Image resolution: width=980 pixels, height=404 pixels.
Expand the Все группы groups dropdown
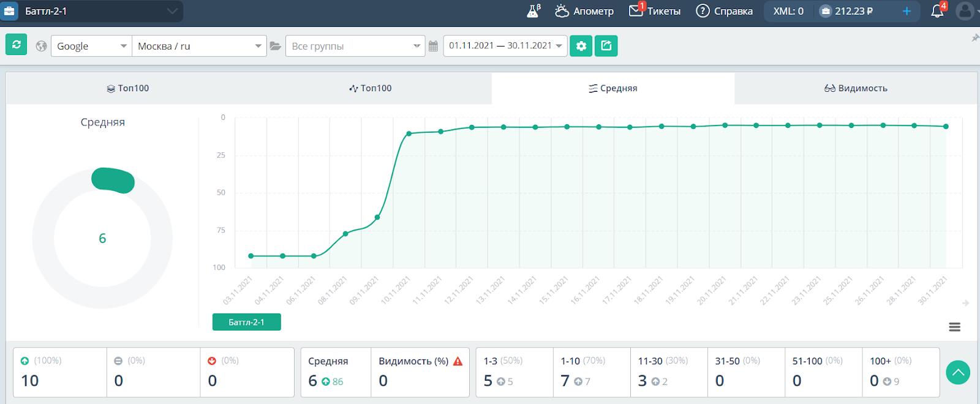[x=355, y=46]
